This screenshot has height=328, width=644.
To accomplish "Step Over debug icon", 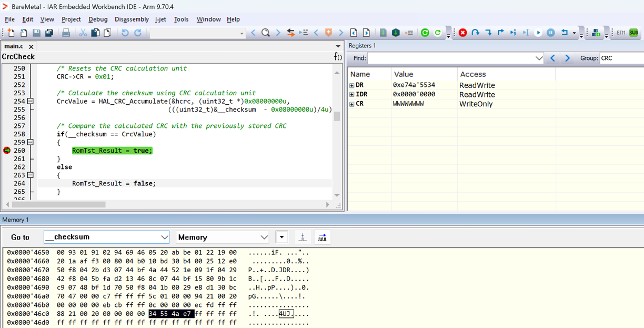I will coord(475,33).
